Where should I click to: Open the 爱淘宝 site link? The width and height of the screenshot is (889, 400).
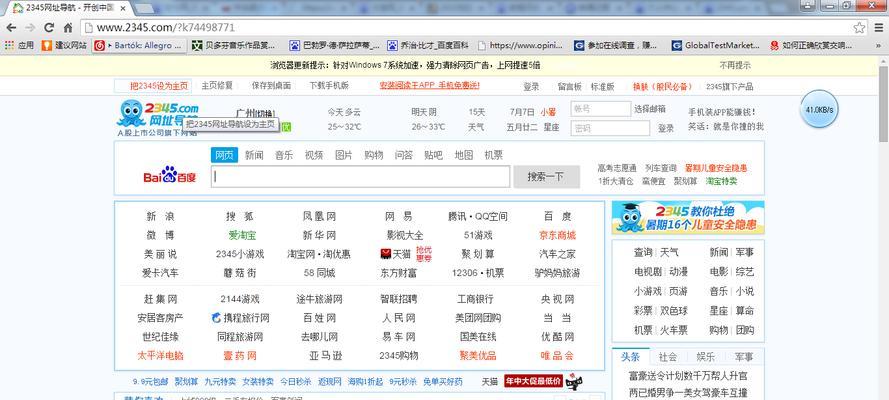point(242,235)
